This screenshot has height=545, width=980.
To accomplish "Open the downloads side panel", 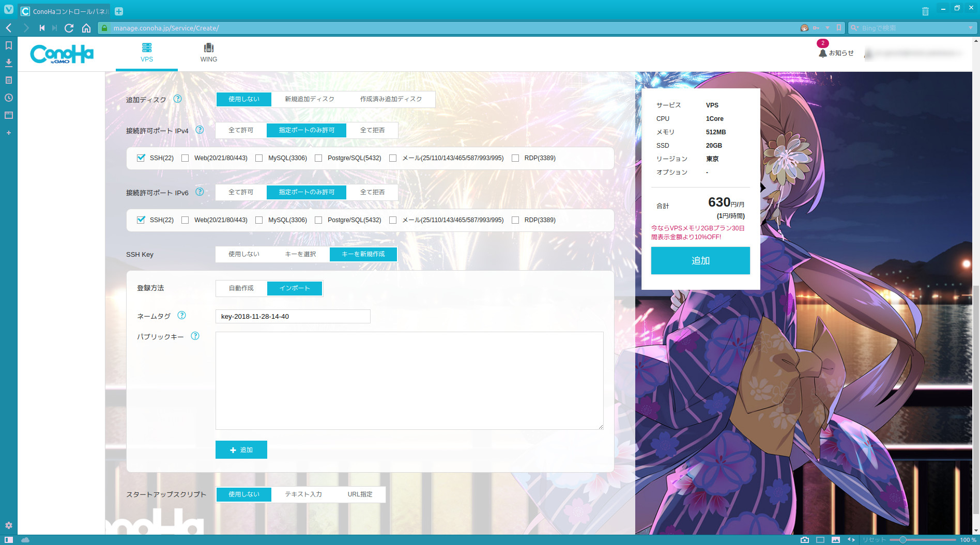I will 9,63.
